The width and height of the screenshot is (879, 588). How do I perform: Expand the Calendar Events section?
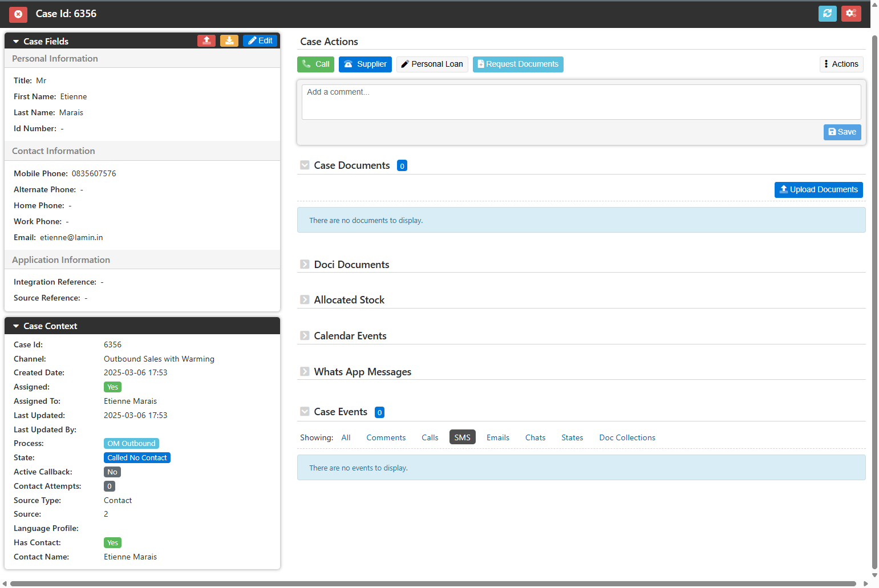[x=305, y=336]
